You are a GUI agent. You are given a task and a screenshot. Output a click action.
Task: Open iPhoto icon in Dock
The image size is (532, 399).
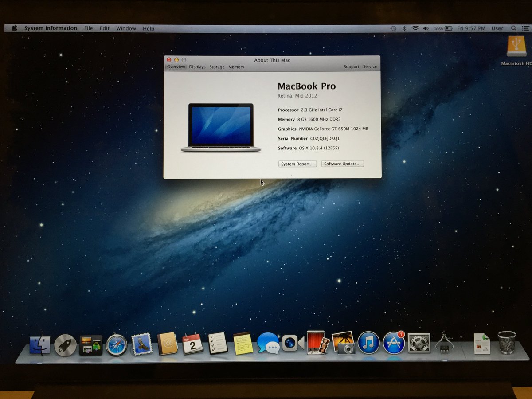point(343,343)
